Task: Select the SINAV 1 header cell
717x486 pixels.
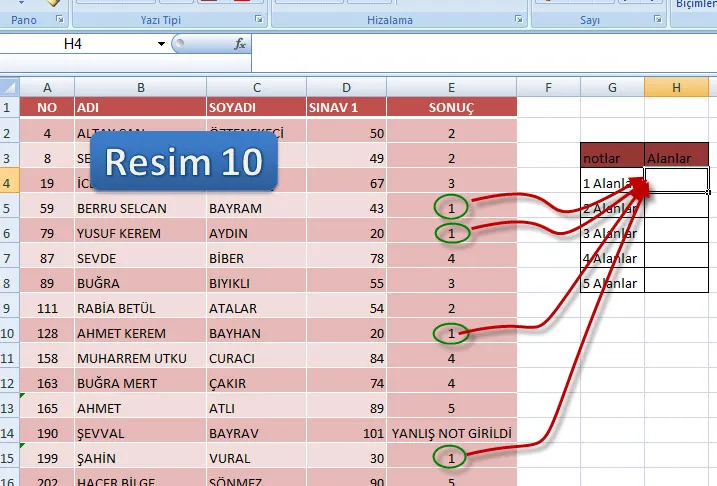Action: pos(346,107)
